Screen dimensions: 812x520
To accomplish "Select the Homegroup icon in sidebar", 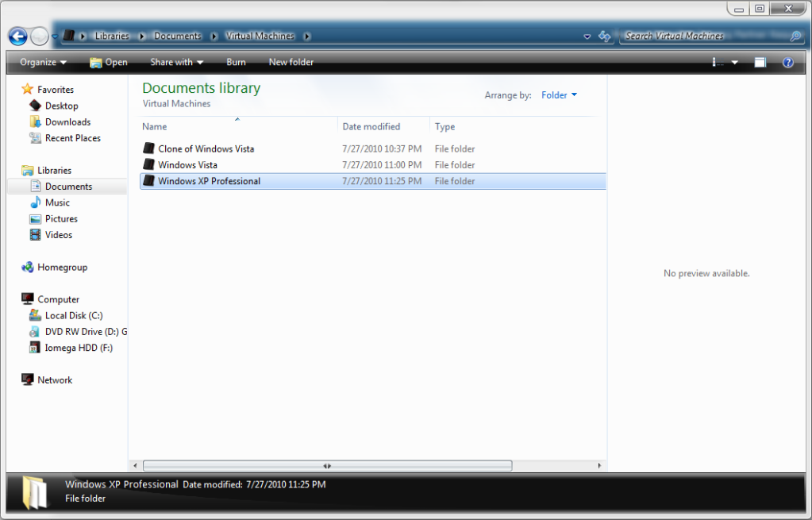I will [x=28, y=268].
